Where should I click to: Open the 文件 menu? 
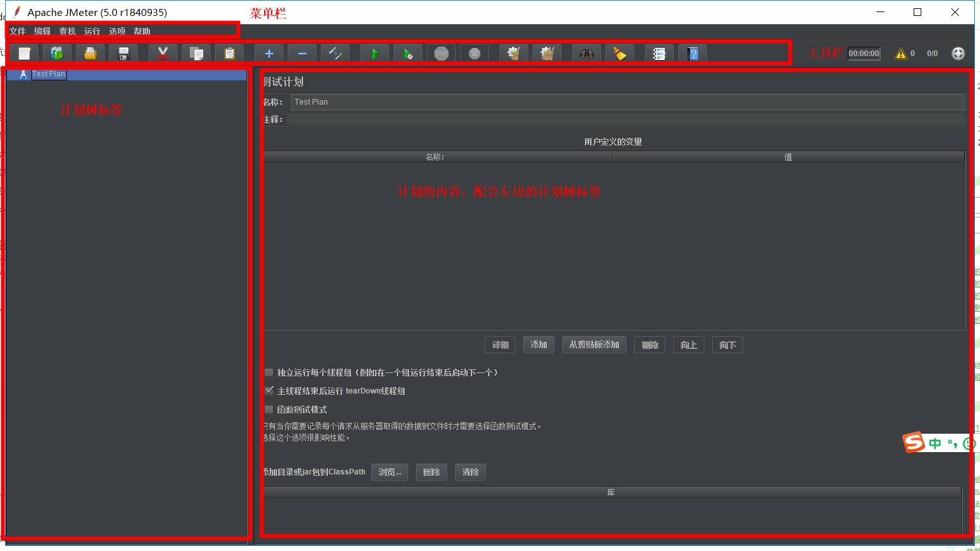tap(18, 31)
